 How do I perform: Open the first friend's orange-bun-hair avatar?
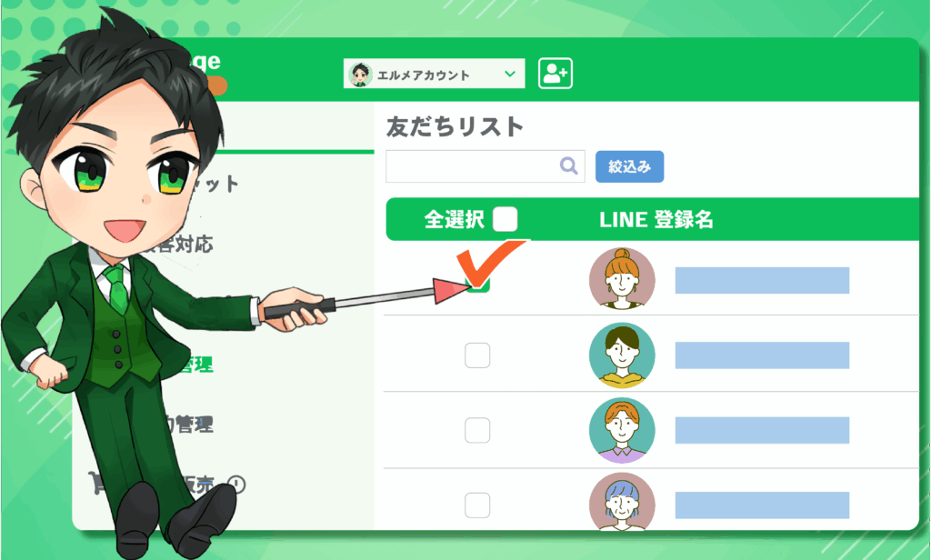coord(622,279)
